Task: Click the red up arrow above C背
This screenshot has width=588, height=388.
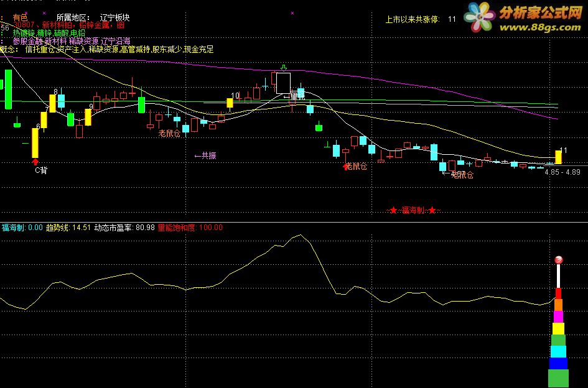Action: pos(35,162)
